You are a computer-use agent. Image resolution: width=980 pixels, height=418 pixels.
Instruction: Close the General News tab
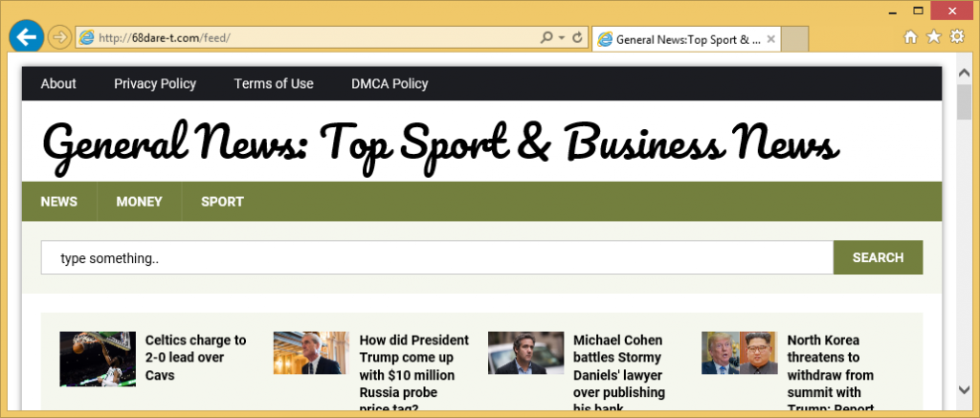tap(771, 39)
